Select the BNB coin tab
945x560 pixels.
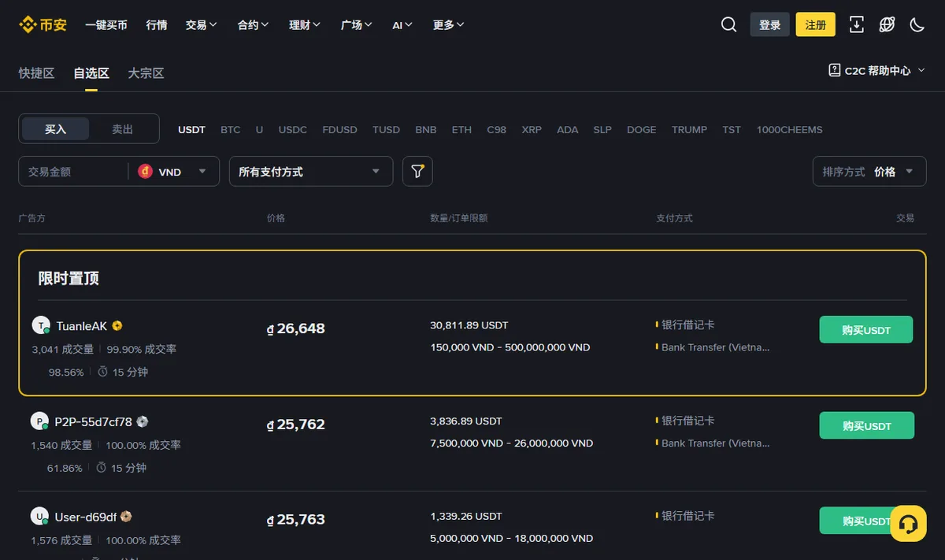pos(426,129)
